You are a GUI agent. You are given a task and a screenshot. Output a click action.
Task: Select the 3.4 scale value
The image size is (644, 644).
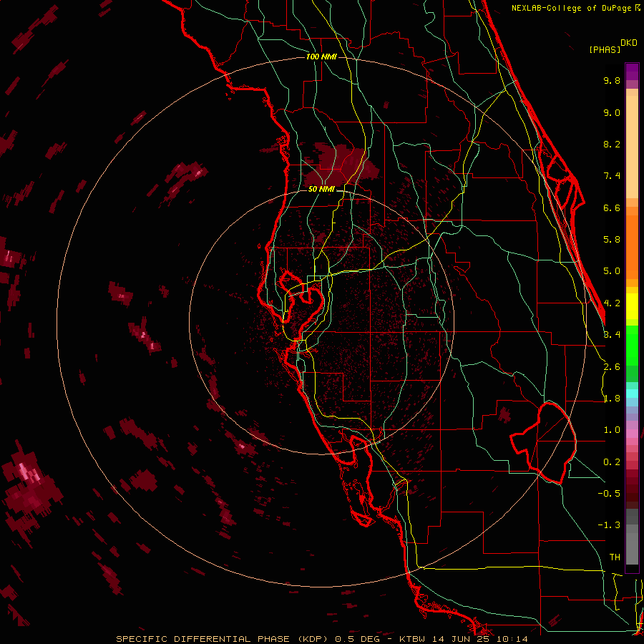(x=612, y=334)
